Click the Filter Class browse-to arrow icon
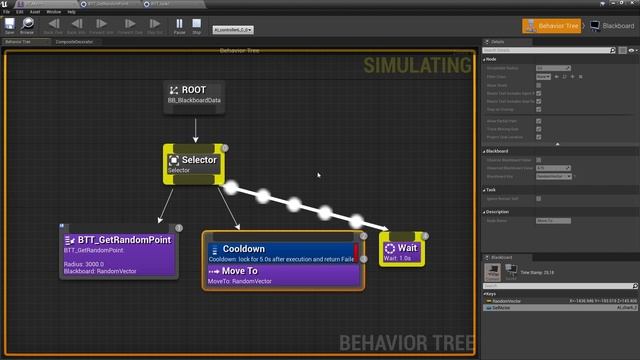This screenshot has height=360, width=640. click(x=556, y=77)
